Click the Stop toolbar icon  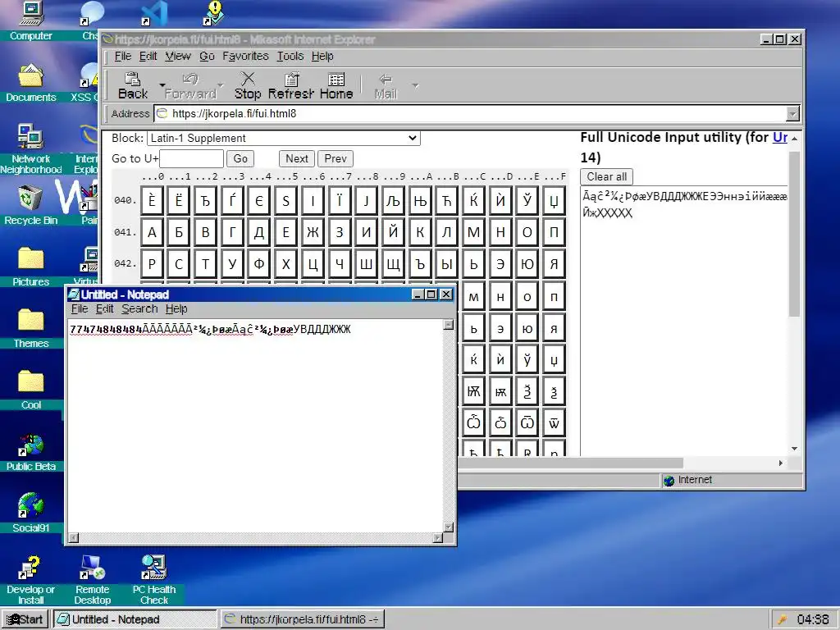(248, 85)
